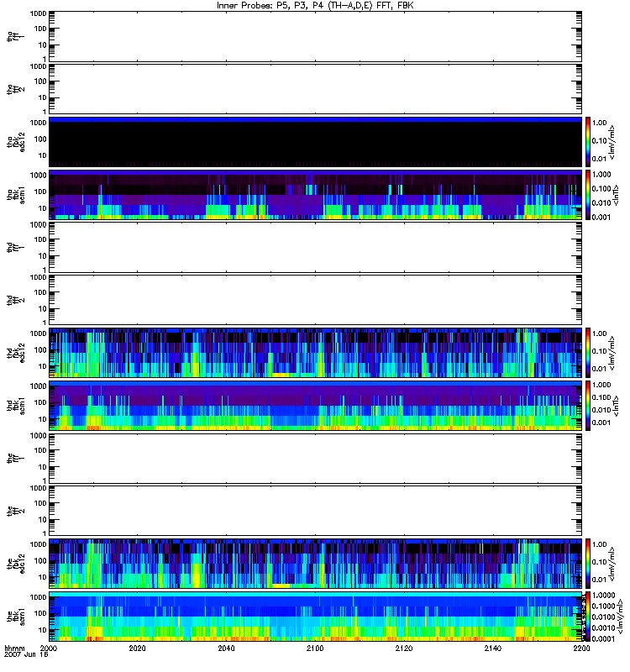Click the '<|mV/m|>' unit label beside tha edc12 color bar

tap(612, 142)
